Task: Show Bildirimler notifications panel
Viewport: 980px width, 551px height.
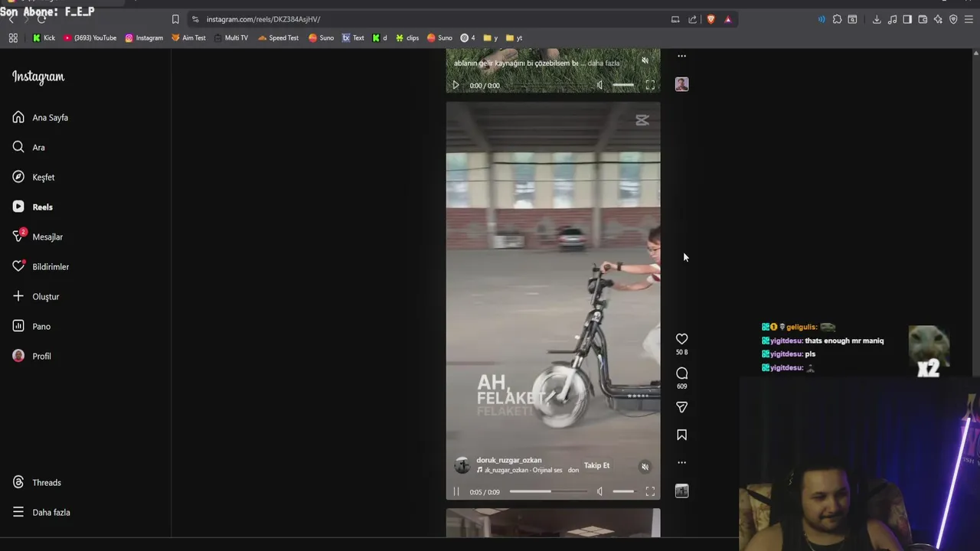Action: tap(40, 266)
